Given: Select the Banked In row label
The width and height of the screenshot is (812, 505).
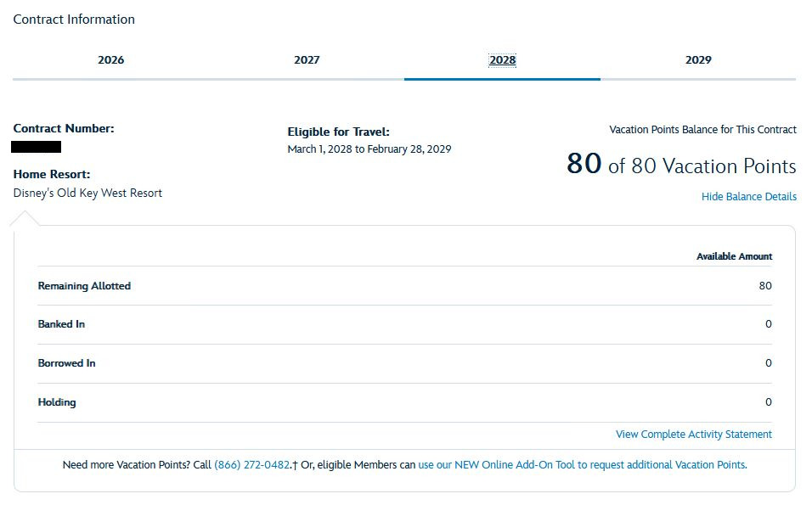Looking at the screenshot, I should point(61,324).
